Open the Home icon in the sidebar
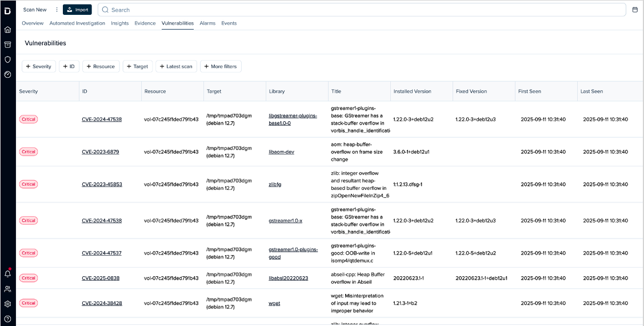The image size is (644, 326). 7,30
